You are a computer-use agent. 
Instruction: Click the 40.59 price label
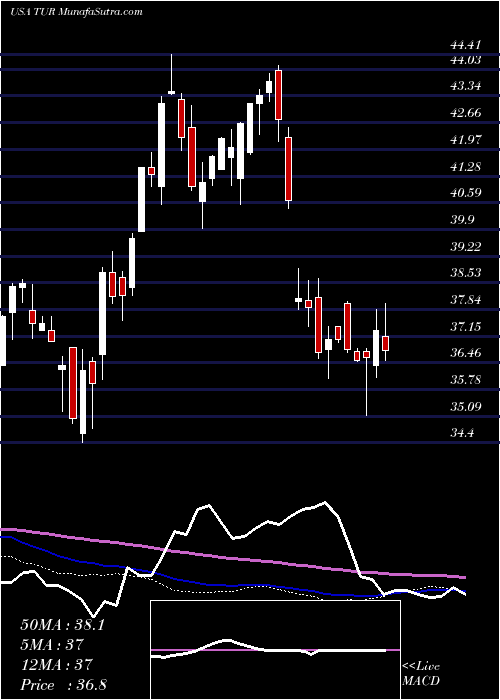[x=466, y=193]
